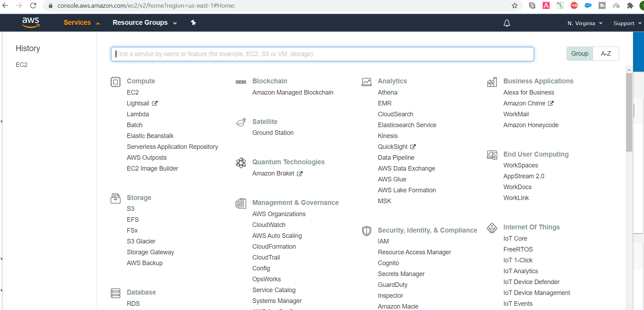644x310 pixels.
Task: Open the Lambda service link
Action: coord(138,114)
